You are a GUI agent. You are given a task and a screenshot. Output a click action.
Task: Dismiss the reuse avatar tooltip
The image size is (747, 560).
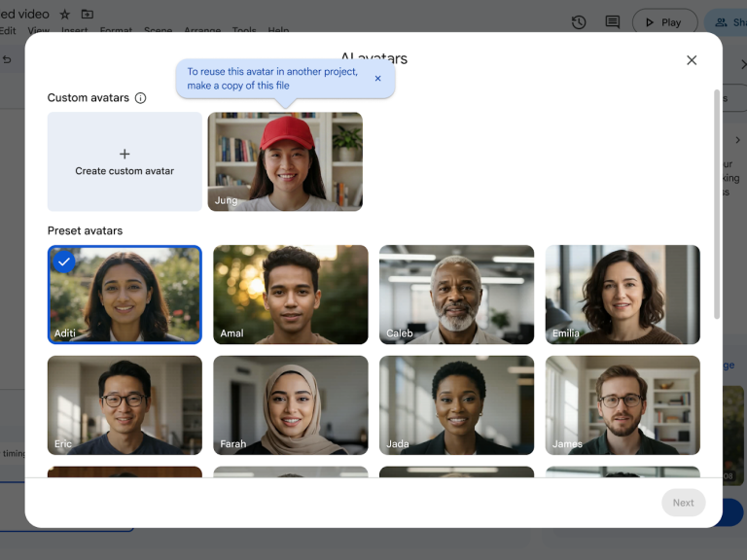tap(378, 79)
